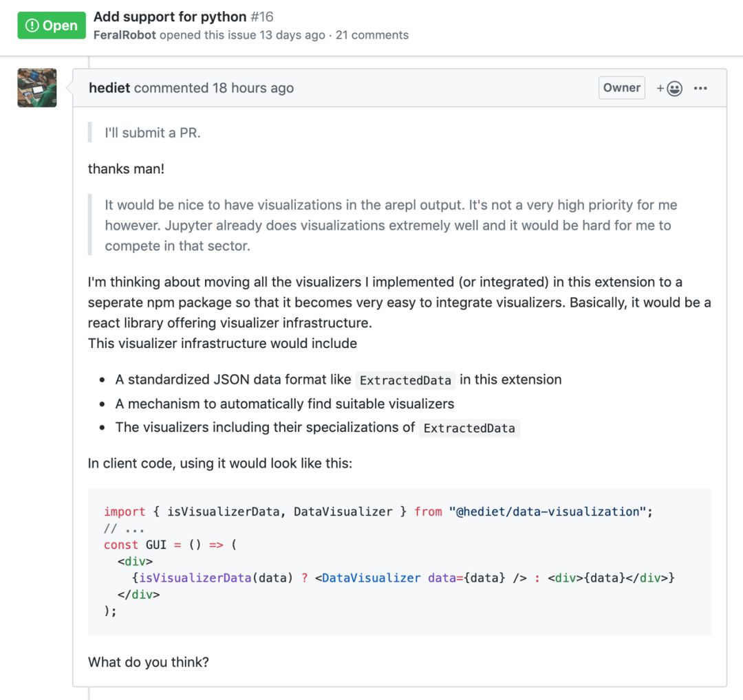Screen dimensions: 743x700
Task: Click the 'I'll submit a PR.' quote
Action: pyautogui.click(x=153, y=133)
